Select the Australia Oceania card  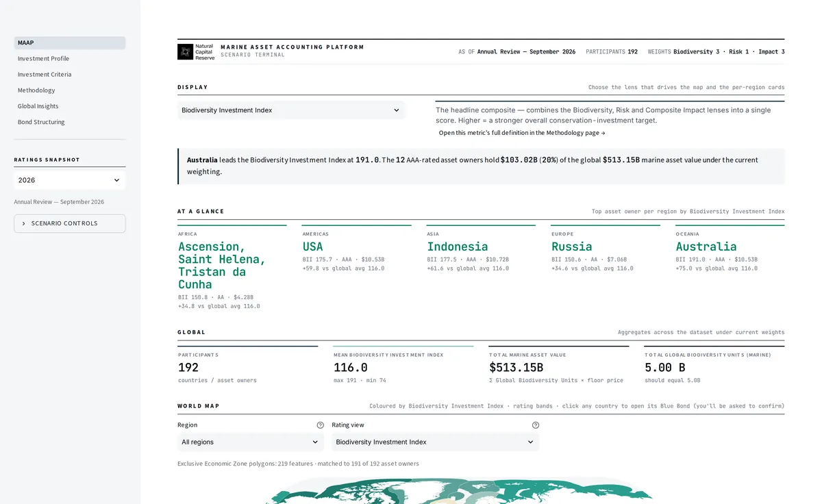[730, 250]
